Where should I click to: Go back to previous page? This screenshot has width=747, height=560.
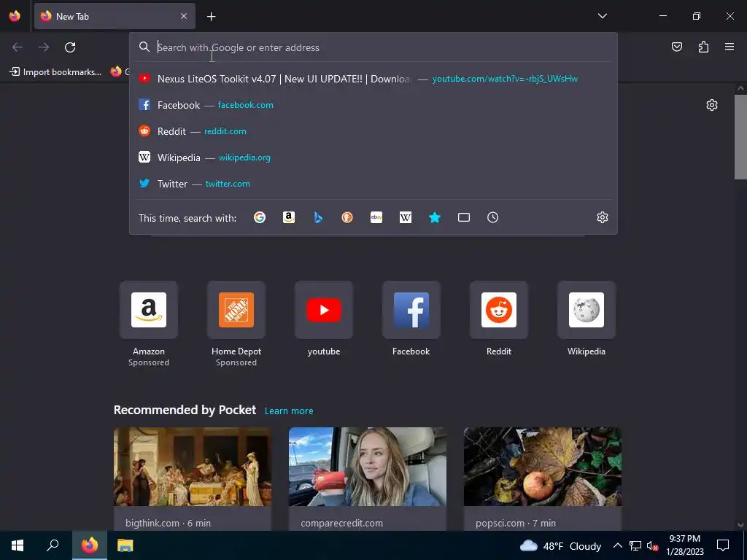pos(18,47)
